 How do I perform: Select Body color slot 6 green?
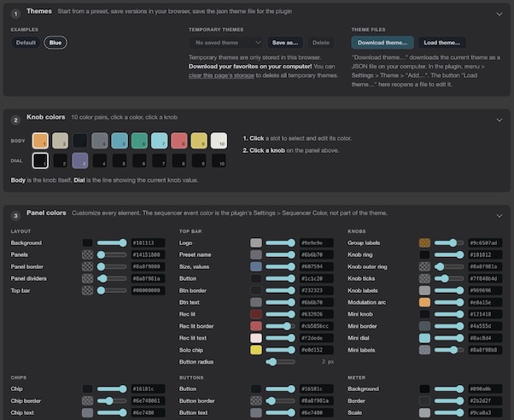coord(139,141)
